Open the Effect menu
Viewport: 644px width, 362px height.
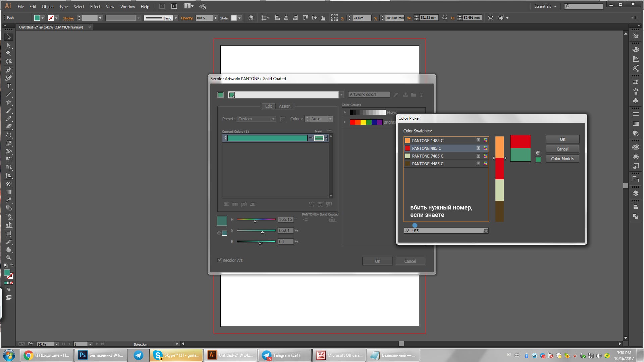(95, 6)
